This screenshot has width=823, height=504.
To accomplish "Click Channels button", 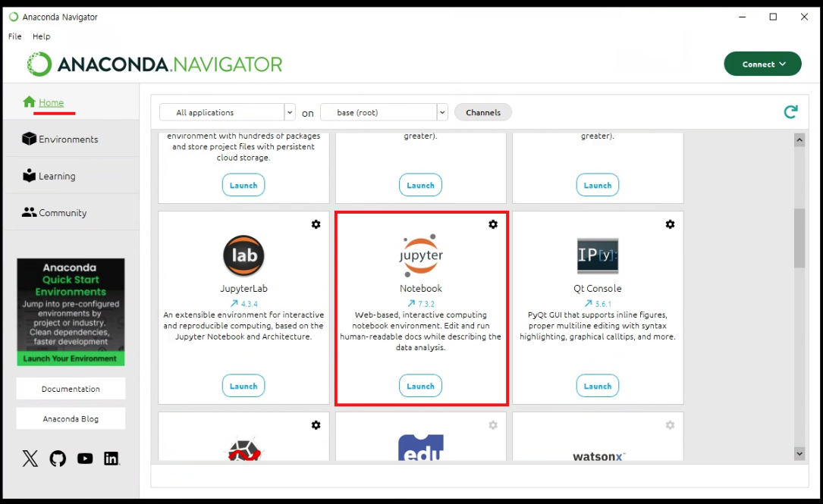I will click(x=483, y=112).
